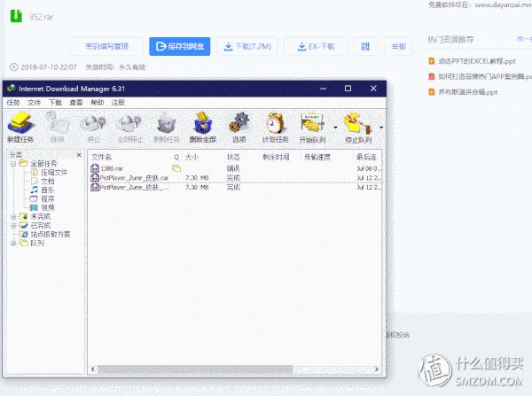Select the third row PotPlayer_Zune_皮肤_... file
The image size is (532, 396).
236,187
